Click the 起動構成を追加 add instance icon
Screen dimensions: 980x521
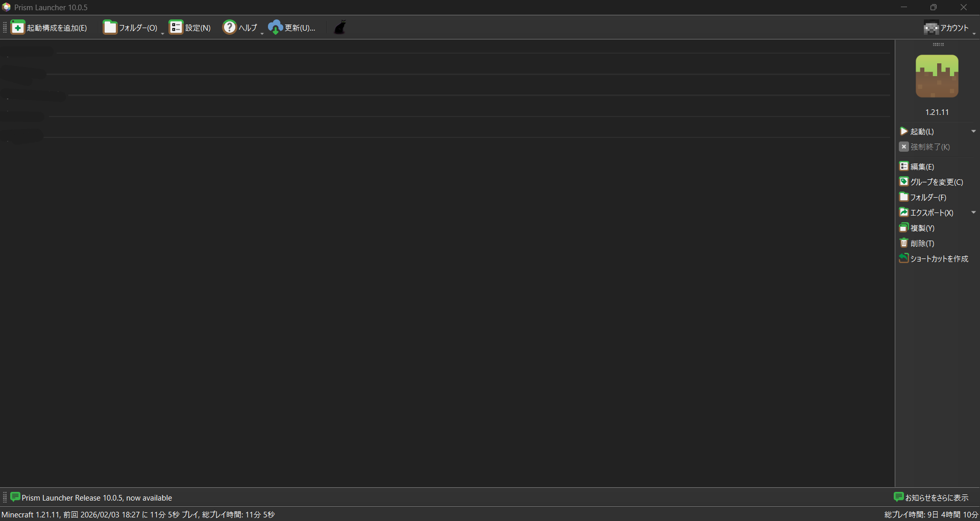click(x=18, y=27)
